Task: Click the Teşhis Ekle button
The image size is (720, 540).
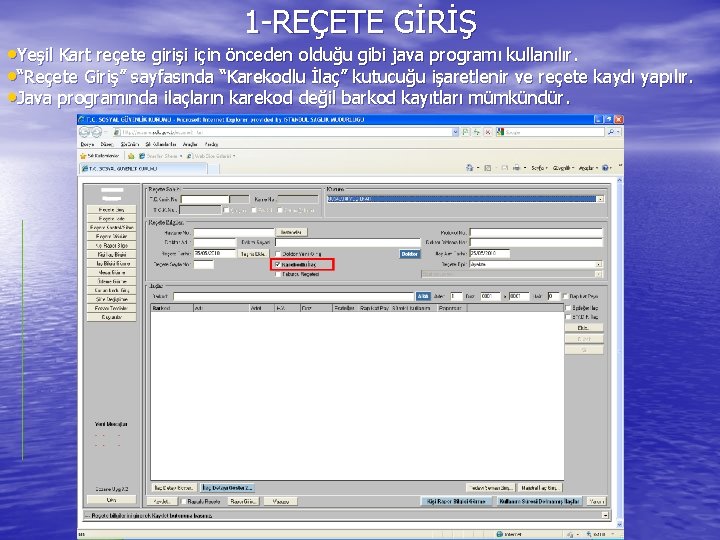Action: coord(253,254)
